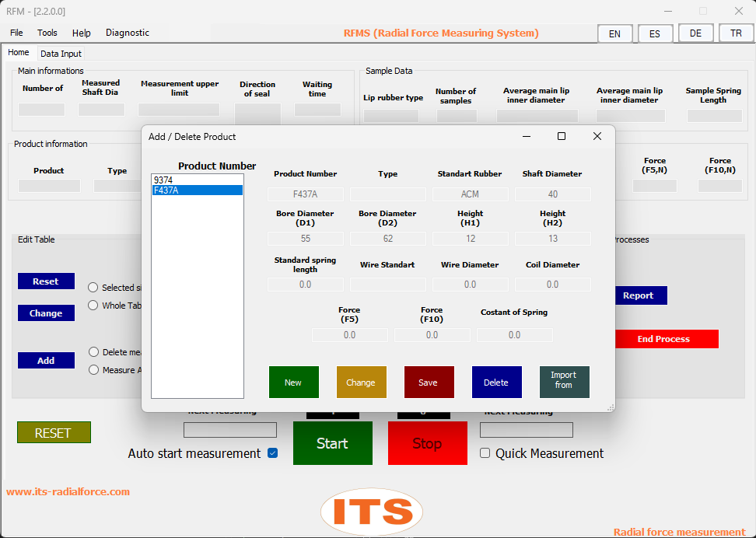This screenshot has width=756, height=538.
Task: Open the File menu
Action: click(16, 33)
